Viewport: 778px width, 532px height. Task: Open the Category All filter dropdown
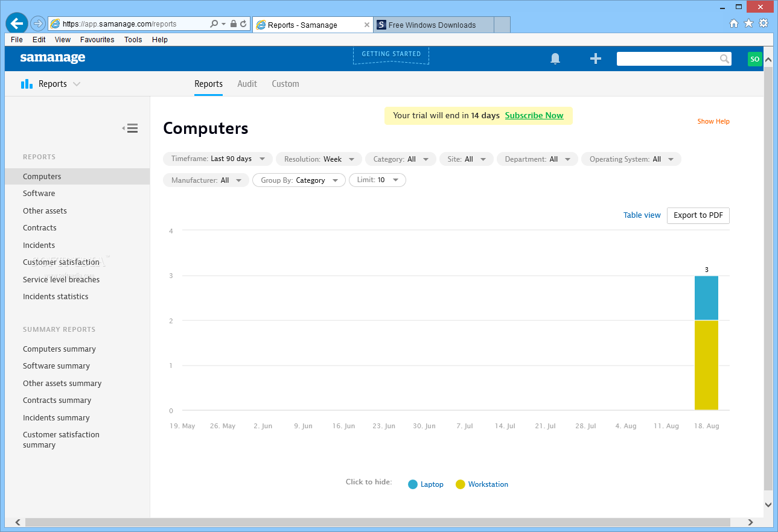401,159
